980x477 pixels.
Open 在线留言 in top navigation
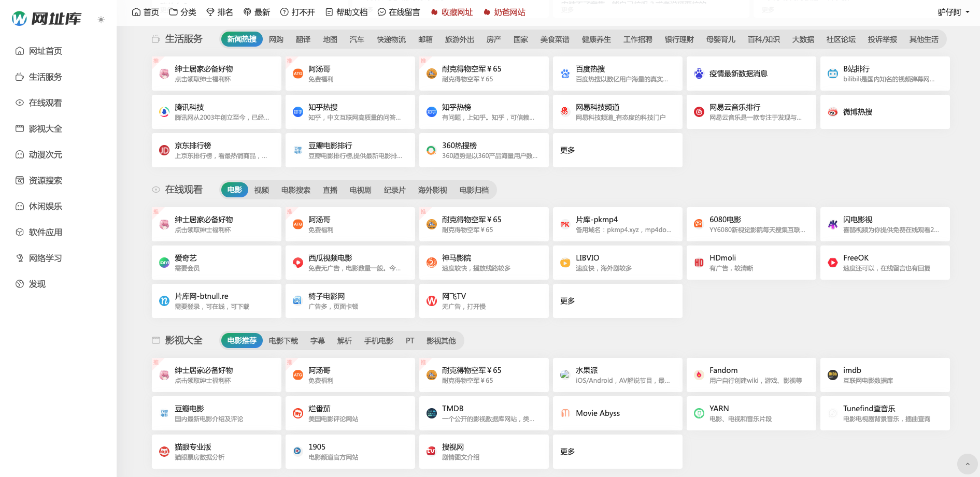399,12
